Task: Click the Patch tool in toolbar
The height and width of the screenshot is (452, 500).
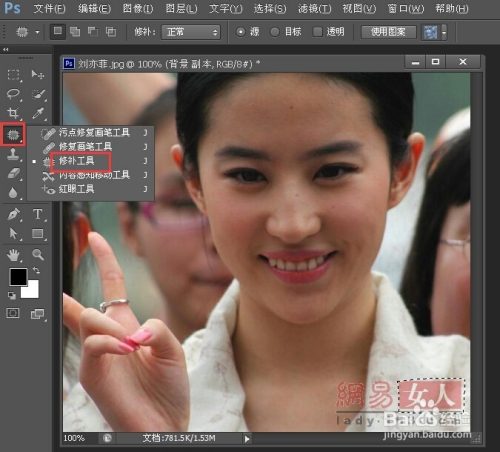Action: click(x=13, y=134)
